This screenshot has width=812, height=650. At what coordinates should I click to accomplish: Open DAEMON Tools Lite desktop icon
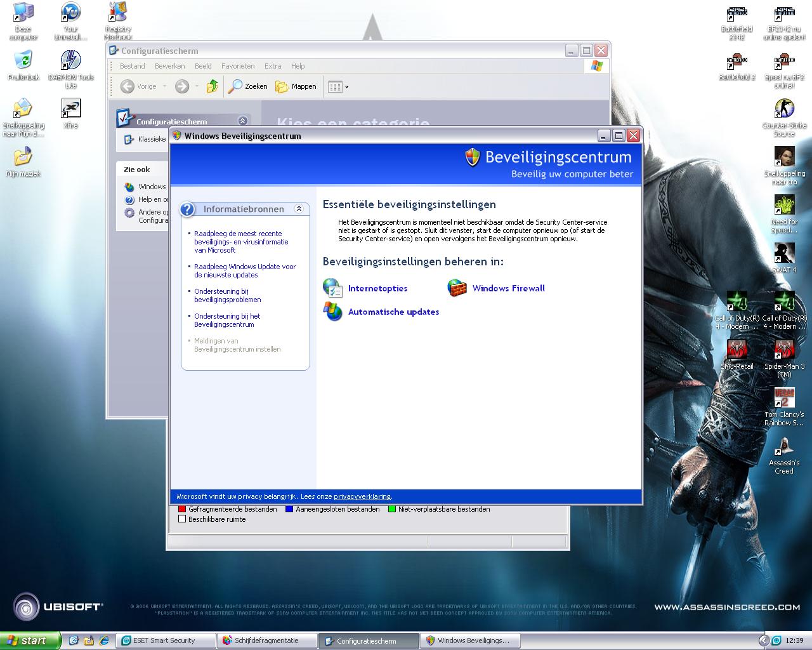point(70,69)
